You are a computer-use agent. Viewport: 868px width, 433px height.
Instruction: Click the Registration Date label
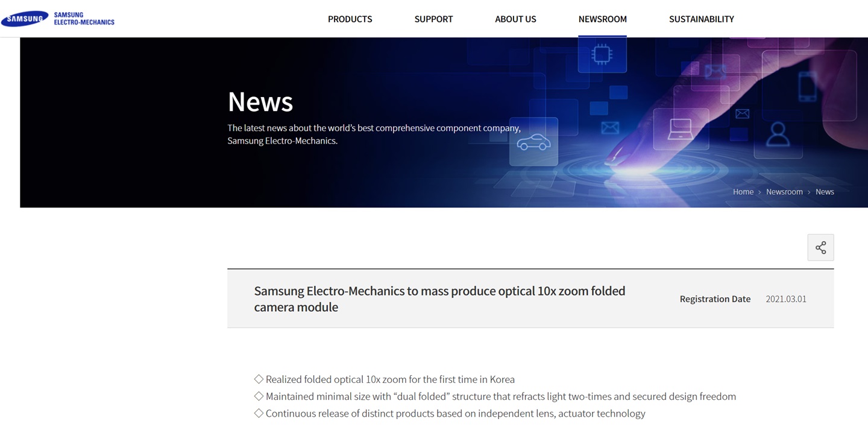[715, 299]
